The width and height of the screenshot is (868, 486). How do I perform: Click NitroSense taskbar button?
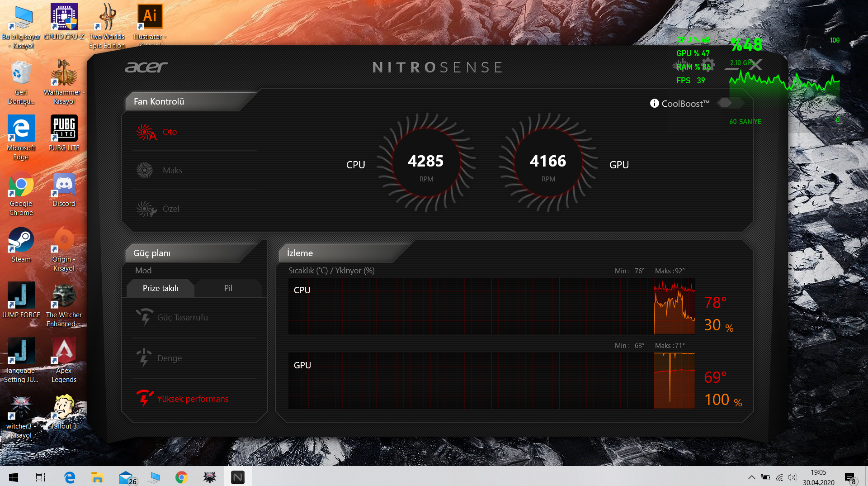point(238,477)
